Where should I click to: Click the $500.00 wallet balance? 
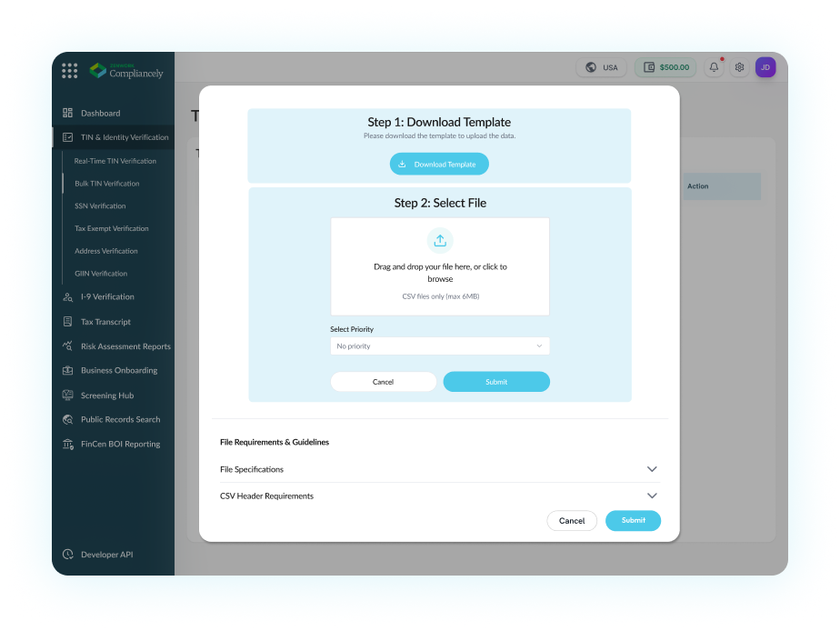pos(665,67)
